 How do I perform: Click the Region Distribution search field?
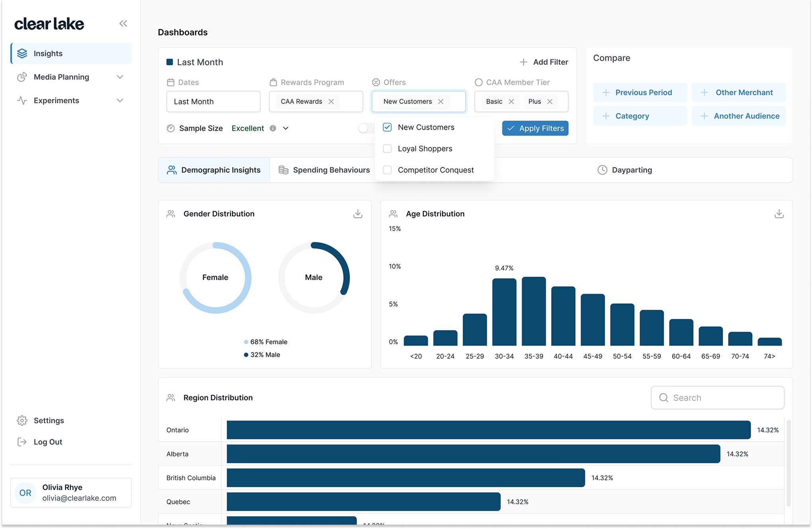coord(717,398)
